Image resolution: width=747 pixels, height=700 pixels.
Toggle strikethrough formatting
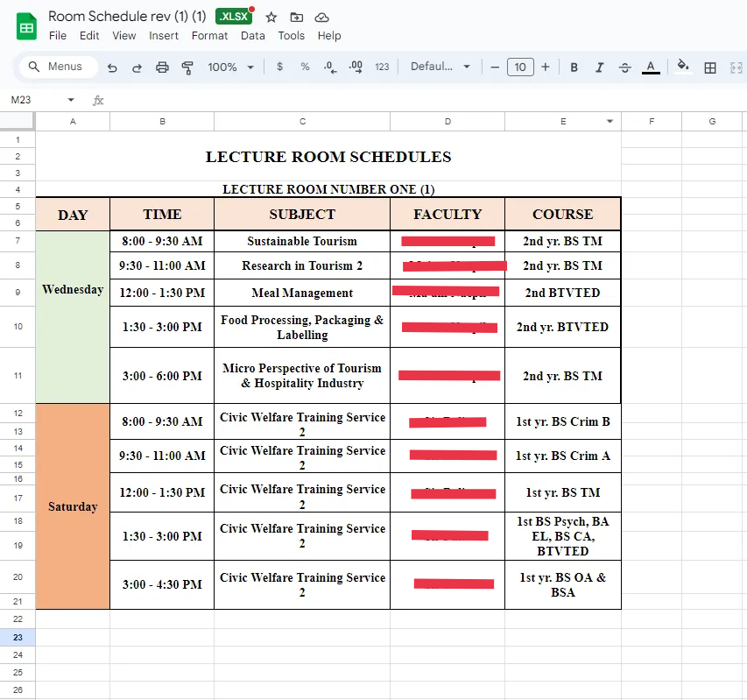pyautogui.click(x=624, y=67)
